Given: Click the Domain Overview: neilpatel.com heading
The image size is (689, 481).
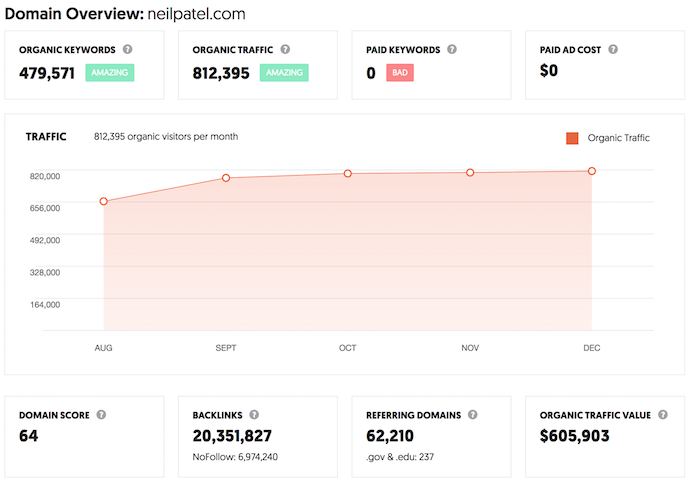Looking at the screenshot, I should click(x=125, y=14).
